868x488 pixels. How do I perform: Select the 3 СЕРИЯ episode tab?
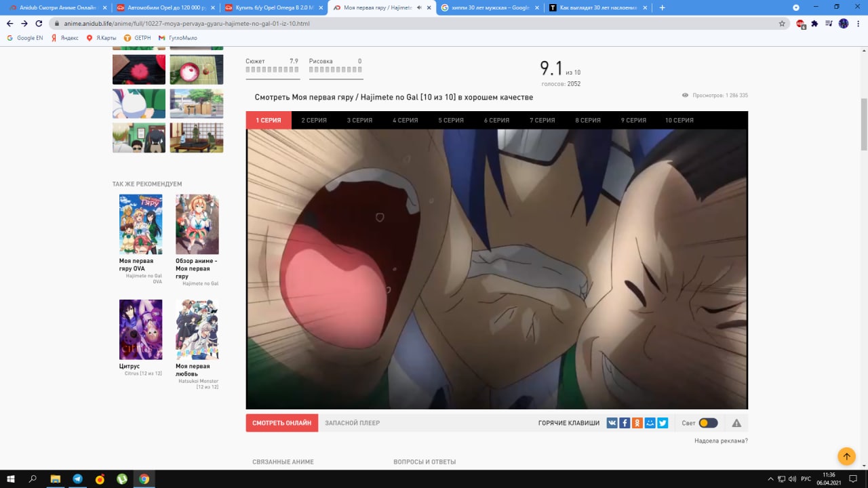coord(360,120)
